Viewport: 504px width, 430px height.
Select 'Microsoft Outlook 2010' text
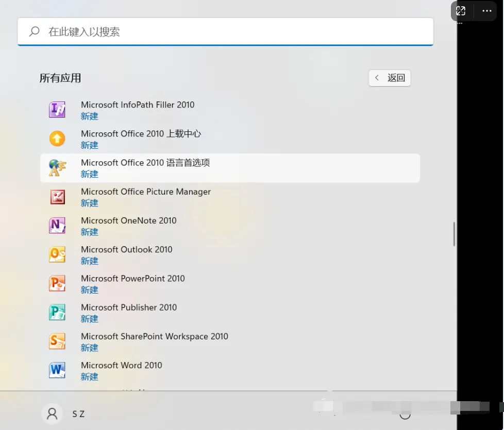(127, 250)
